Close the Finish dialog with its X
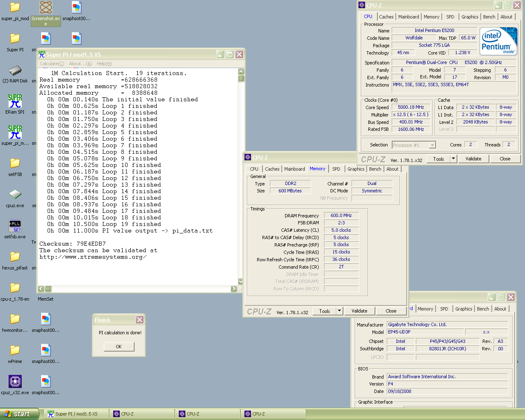Viewport: 525px width, 420px height. point(139,320)
